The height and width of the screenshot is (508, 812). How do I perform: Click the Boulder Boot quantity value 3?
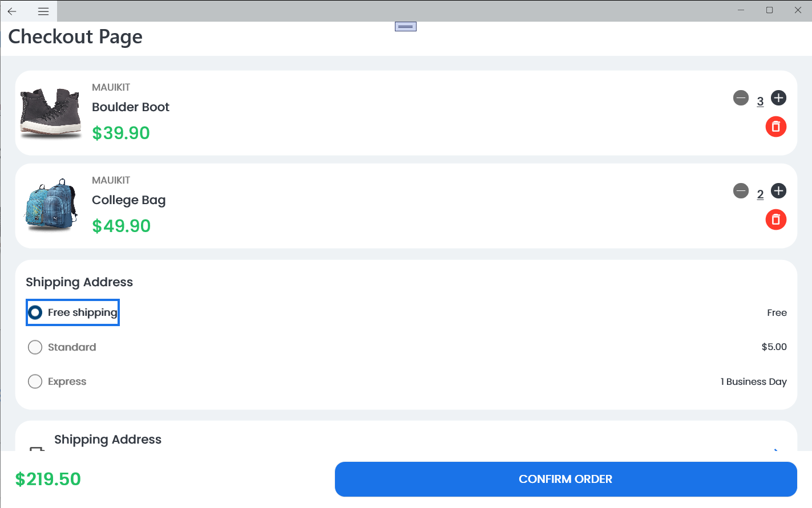(760, 101)
